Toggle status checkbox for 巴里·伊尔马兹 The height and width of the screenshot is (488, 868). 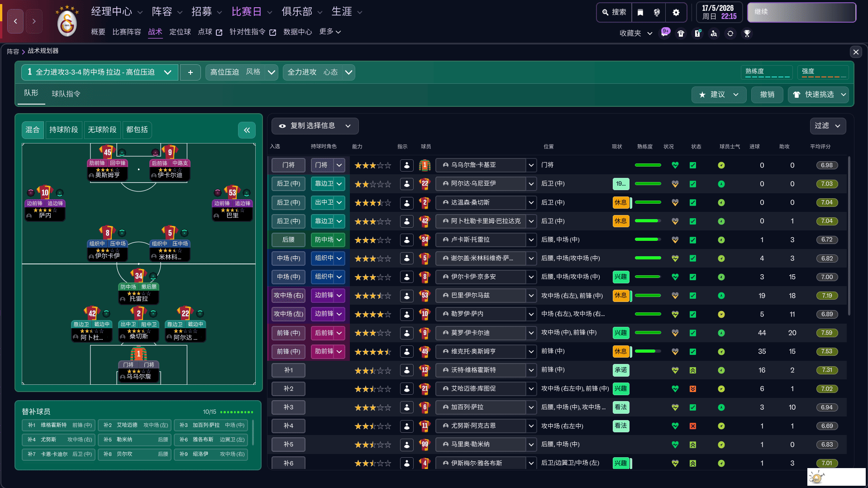click(692, 296)
